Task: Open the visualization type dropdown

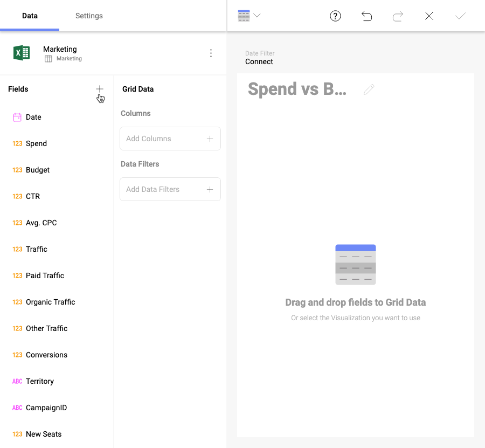Action: tap(249, 16)
